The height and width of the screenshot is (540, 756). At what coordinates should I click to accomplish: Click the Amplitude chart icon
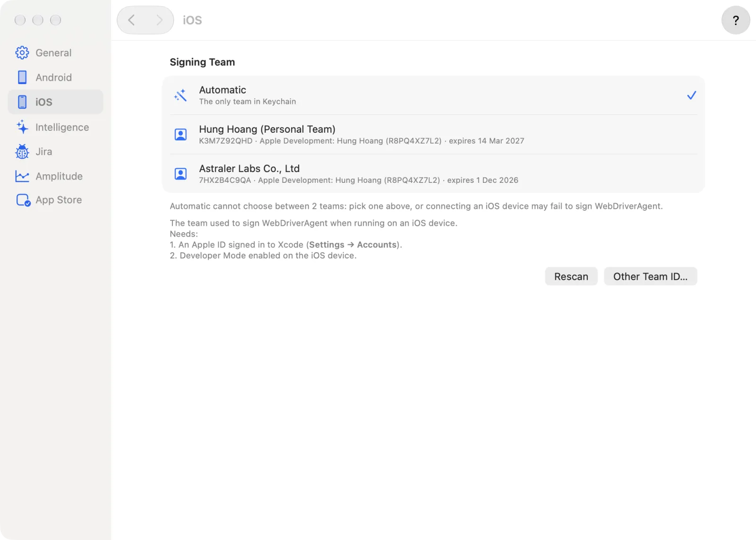pyautogui.click(x=22, y=176)
